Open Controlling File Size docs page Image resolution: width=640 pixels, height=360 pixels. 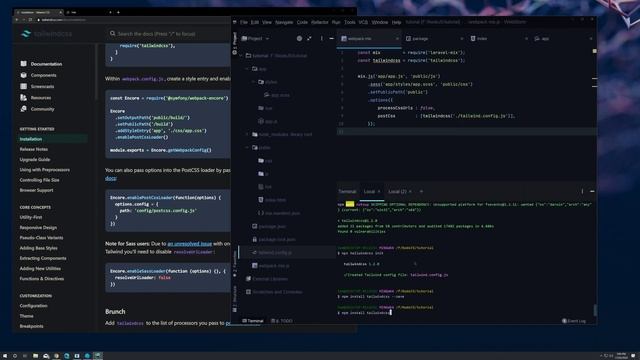(39, 180)
